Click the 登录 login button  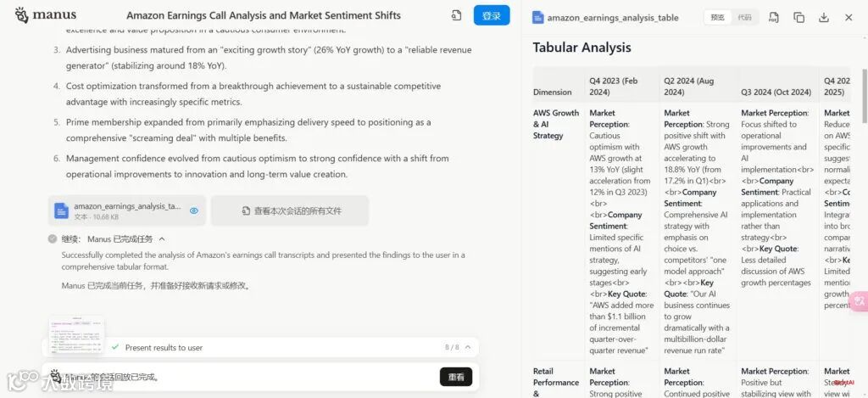pyautogui.click(x=492, y=15)
